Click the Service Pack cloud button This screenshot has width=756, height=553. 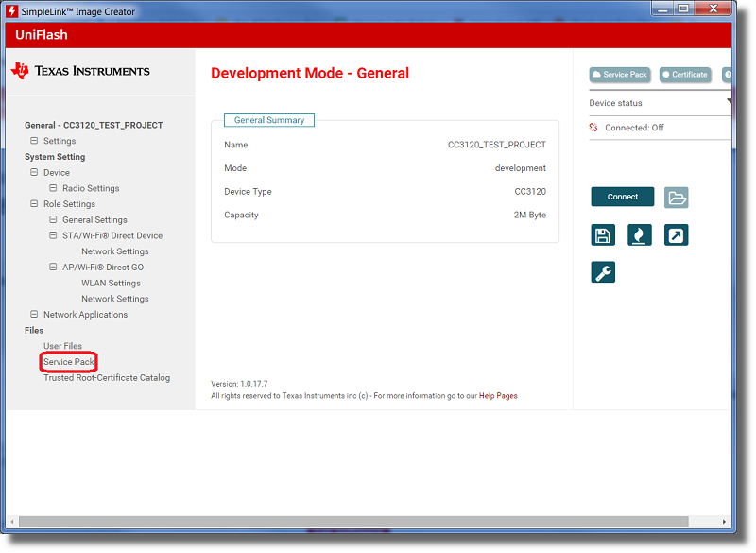point(620,75)
